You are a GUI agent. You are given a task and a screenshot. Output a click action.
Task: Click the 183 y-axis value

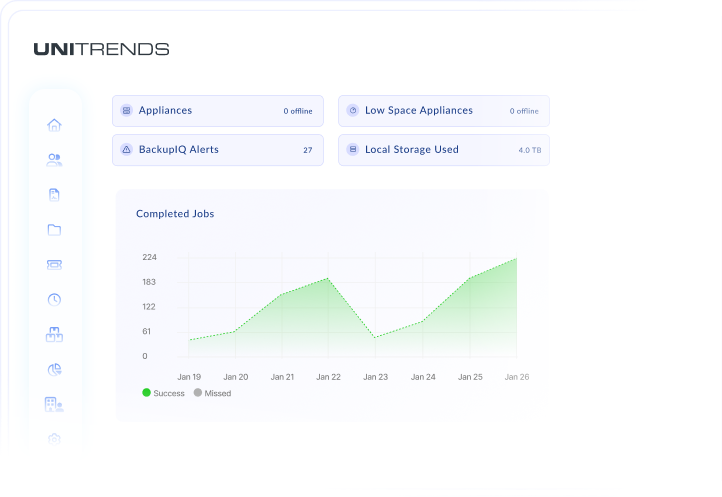[149, 282]
